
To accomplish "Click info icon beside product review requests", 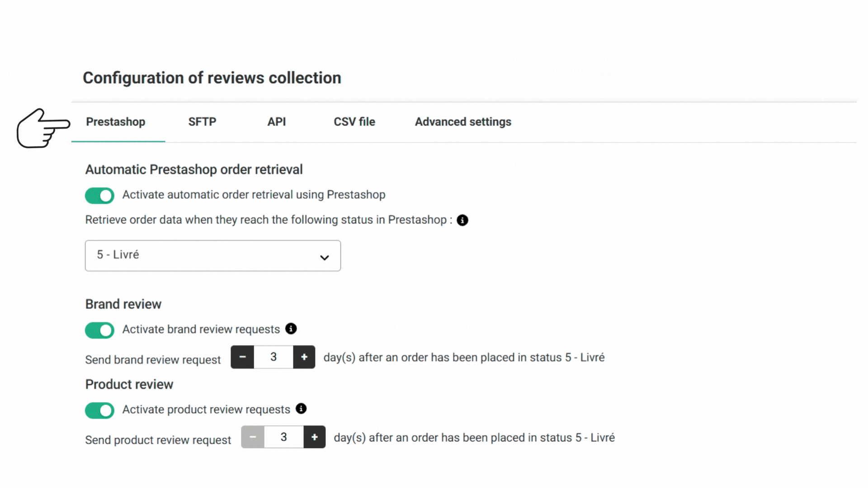I will tap(301, 408).
